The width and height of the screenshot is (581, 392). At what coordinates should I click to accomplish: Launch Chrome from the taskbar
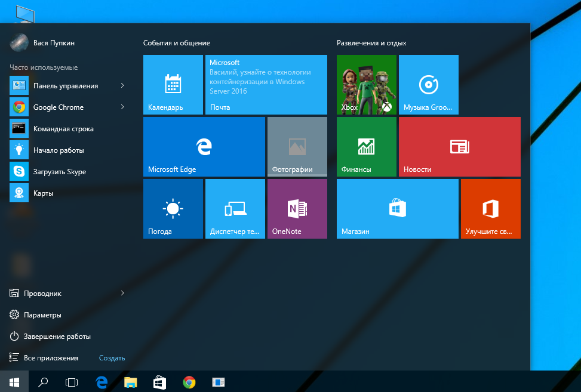tap(189, 382)
